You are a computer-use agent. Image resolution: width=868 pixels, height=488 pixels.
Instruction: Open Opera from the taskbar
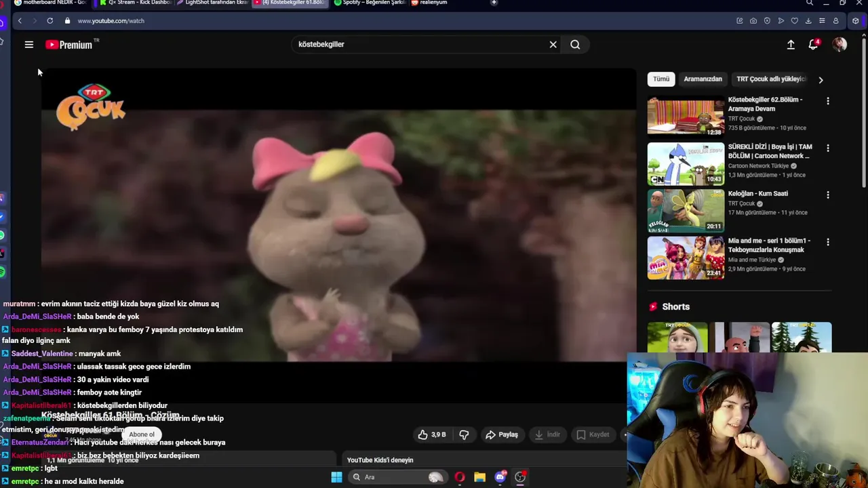coord(460,477)
